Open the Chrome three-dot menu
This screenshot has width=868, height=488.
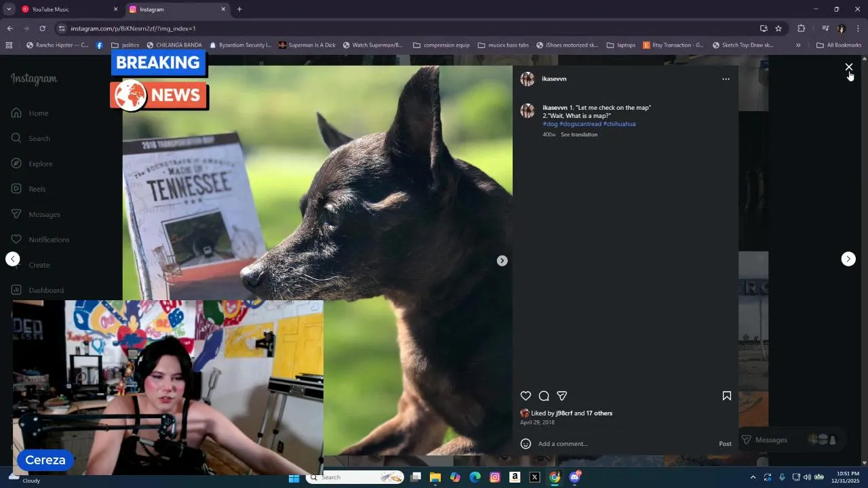858,28
